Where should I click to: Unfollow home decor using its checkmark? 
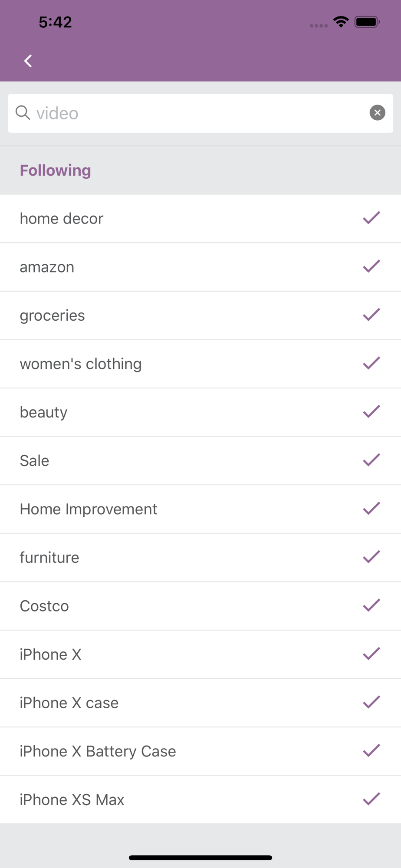[x=371, y=218]
